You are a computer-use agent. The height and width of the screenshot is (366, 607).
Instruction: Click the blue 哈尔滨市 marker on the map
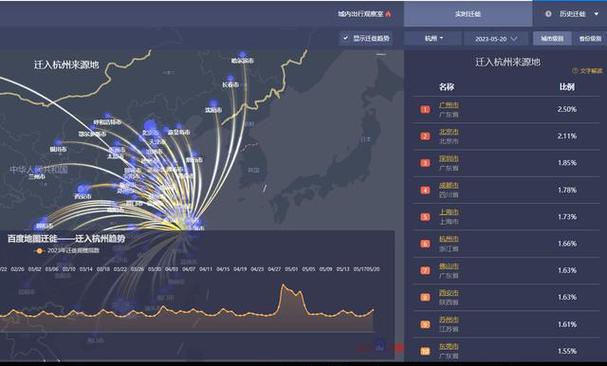pyautogui.click(x=243, y=55)
